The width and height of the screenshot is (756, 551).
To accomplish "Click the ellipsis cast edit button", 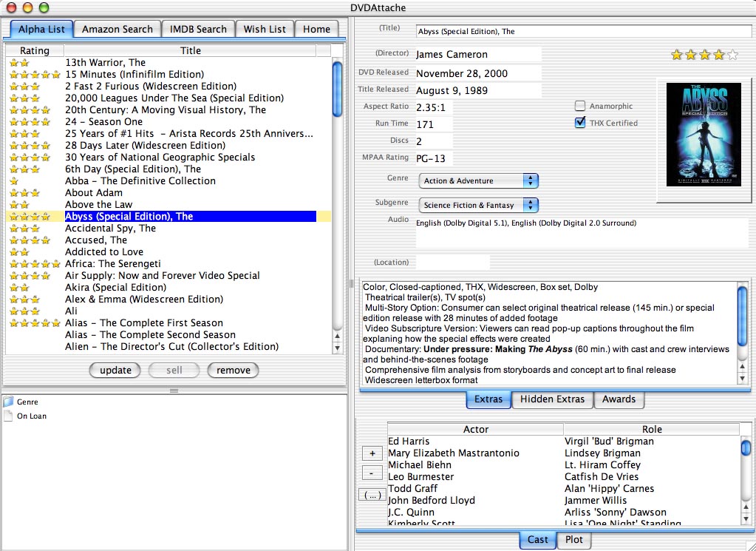I will [x=372, y=495].
